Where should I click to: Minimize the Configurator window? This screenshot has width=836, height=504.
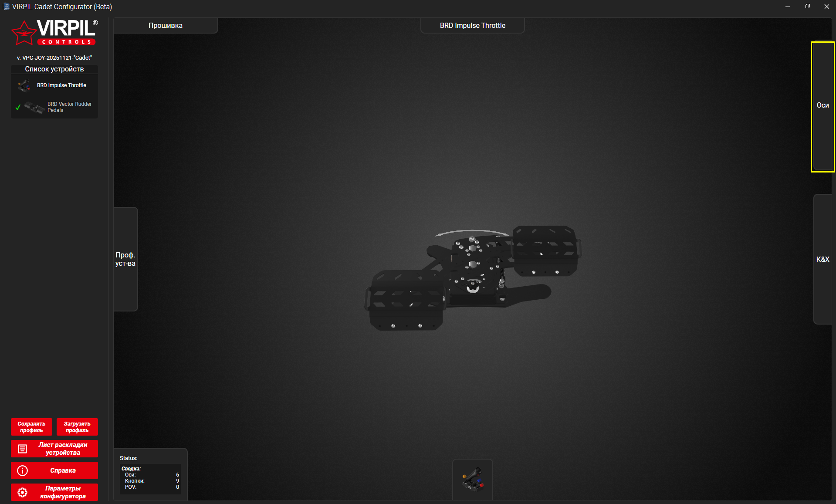coord(788,7)
